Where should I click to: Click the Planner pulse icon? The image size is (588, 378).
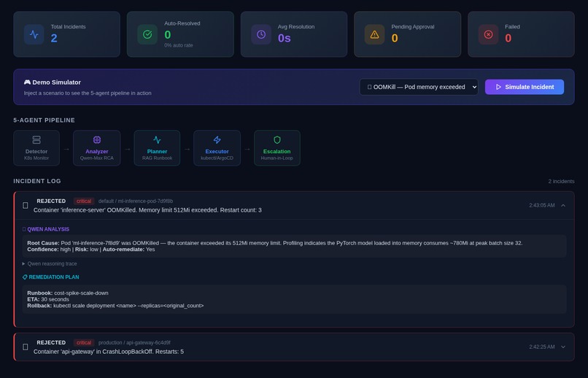tap(157, 140)
